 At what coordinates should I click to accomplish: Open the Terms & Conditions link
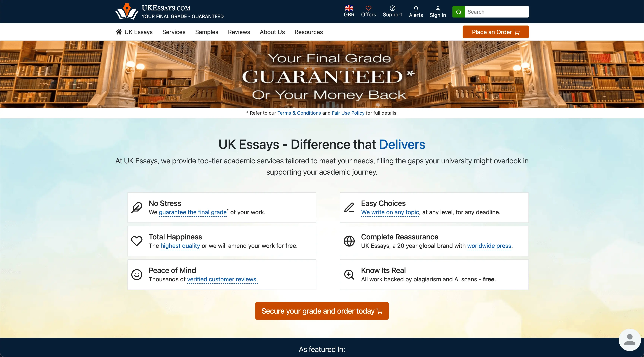click(x=299, y=113)
